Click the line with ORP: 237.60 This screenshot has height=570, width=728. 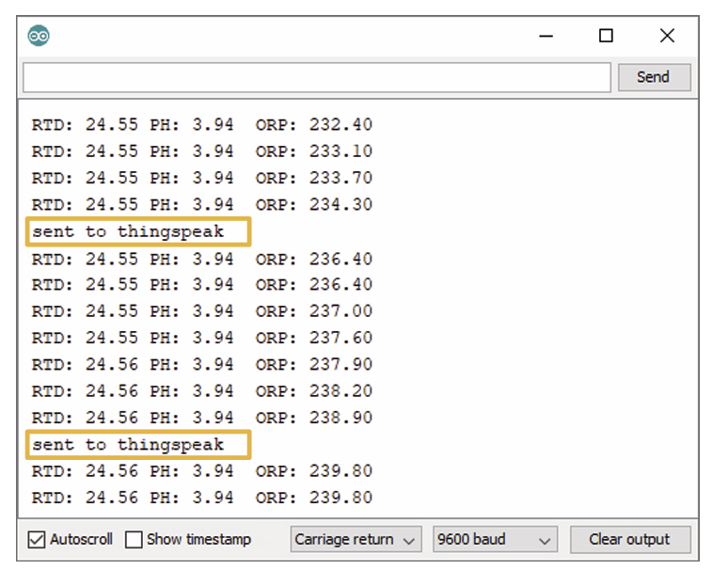pyautogui.click(x=202, y=338)
